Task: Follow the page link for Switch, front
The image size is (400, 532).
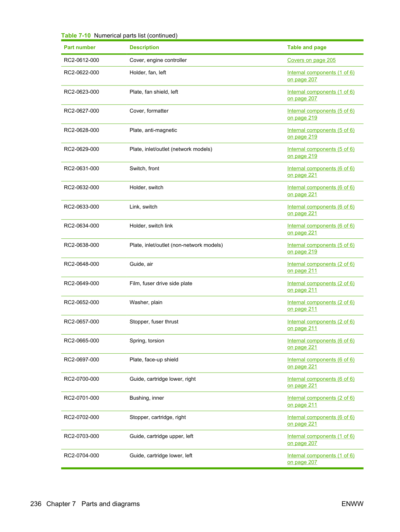Action: click(x=321, y=172)
